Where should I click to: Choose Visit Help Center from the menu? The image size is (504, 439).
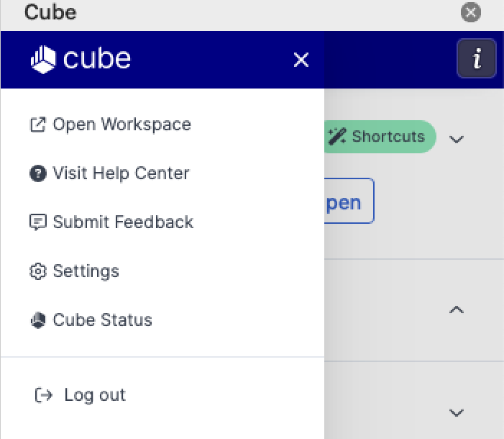click(121, 173)
